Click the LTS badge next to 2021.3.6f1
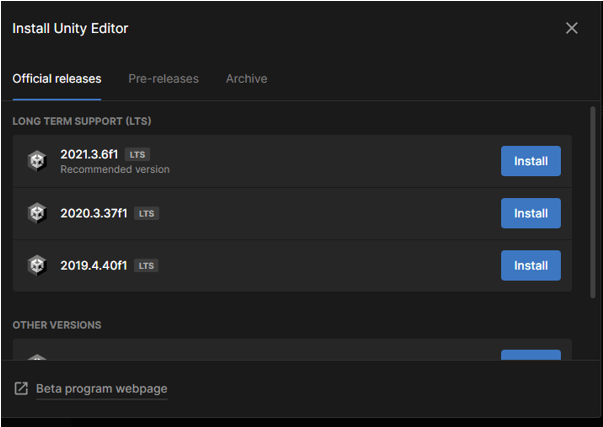 point(137,155)
